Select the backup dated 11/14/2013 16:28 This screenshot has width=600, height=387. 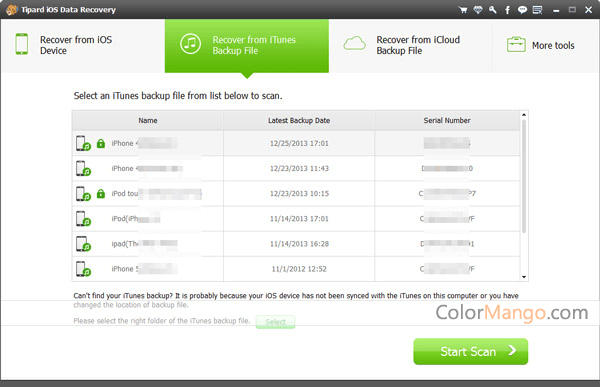pyautogui.click(x=296, y=244)
